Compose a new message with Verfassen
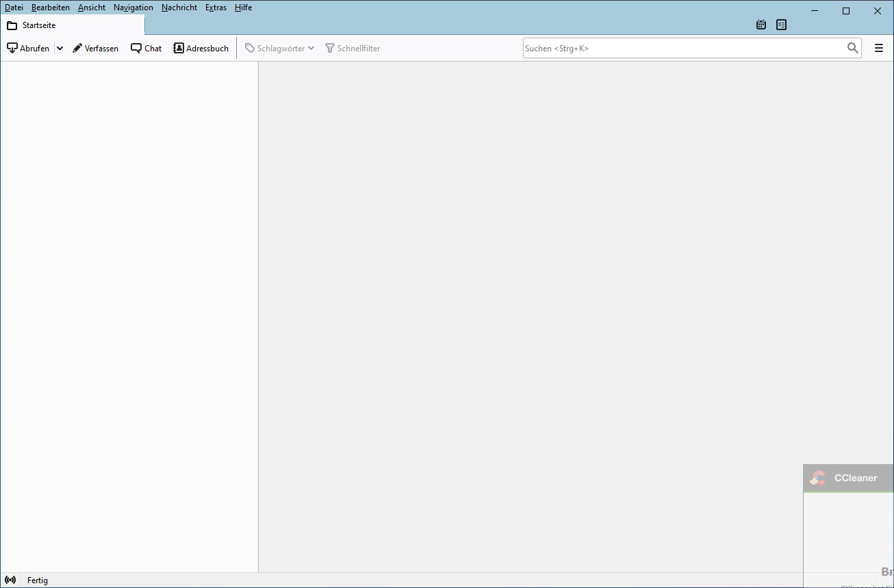The height and width of the screenshot is (588, 894). 96,49
